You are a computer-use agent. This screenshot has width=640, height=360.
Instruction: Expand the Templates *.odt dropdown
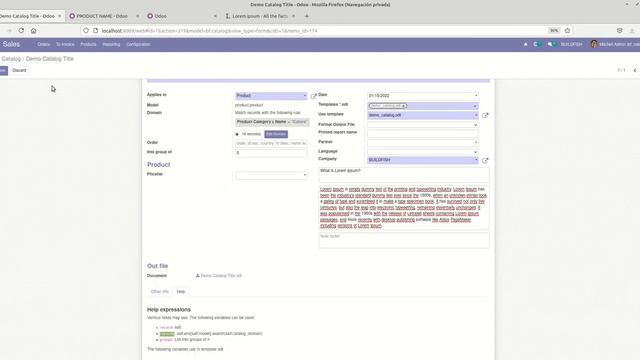(475, 106)
